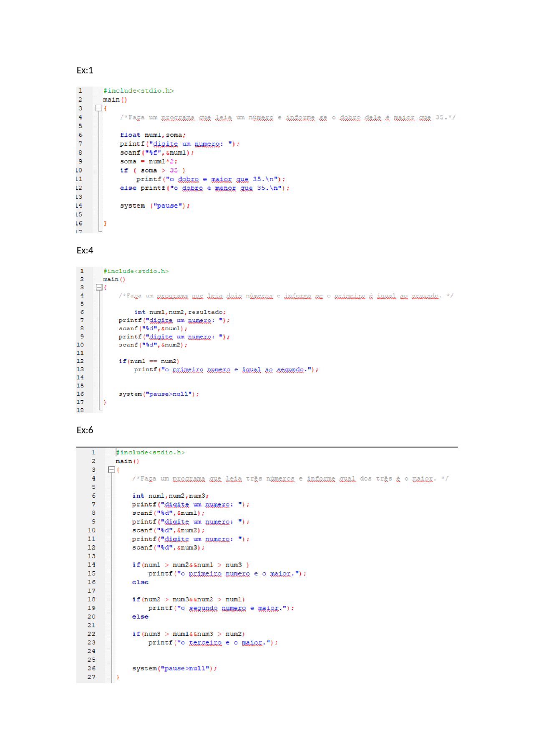Click the 'soma = num1*2;' statement
This screenshot has width=534, height=756.
[148, 162]
